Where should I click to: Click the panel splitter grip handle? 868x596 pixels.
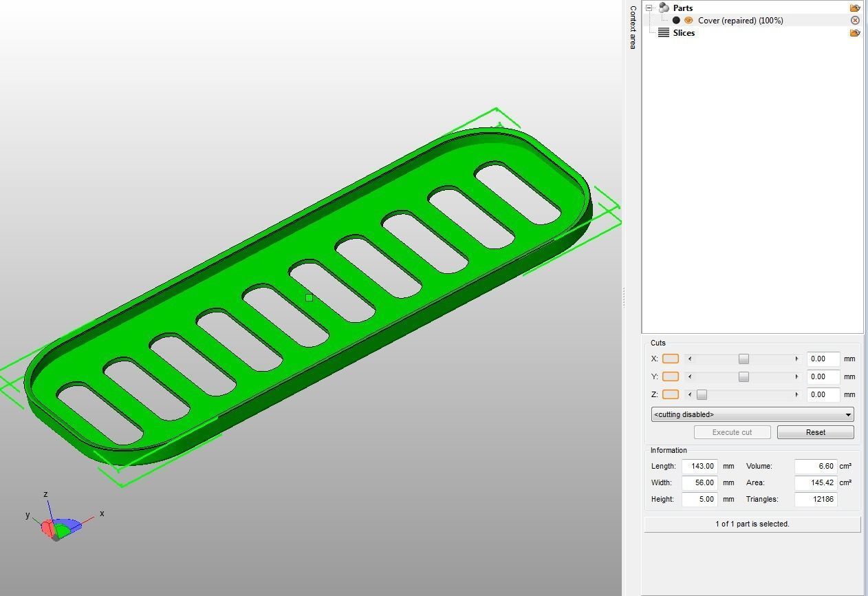coord(624,297)
